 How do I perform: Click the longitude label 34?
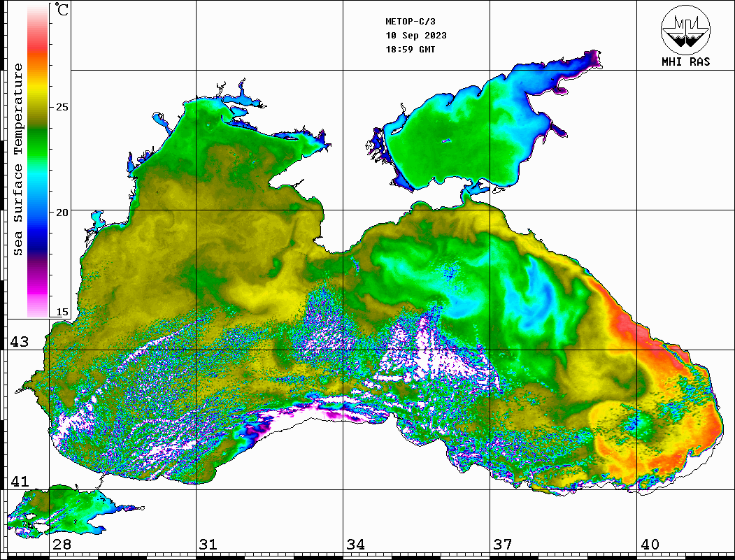pos(355,545)
